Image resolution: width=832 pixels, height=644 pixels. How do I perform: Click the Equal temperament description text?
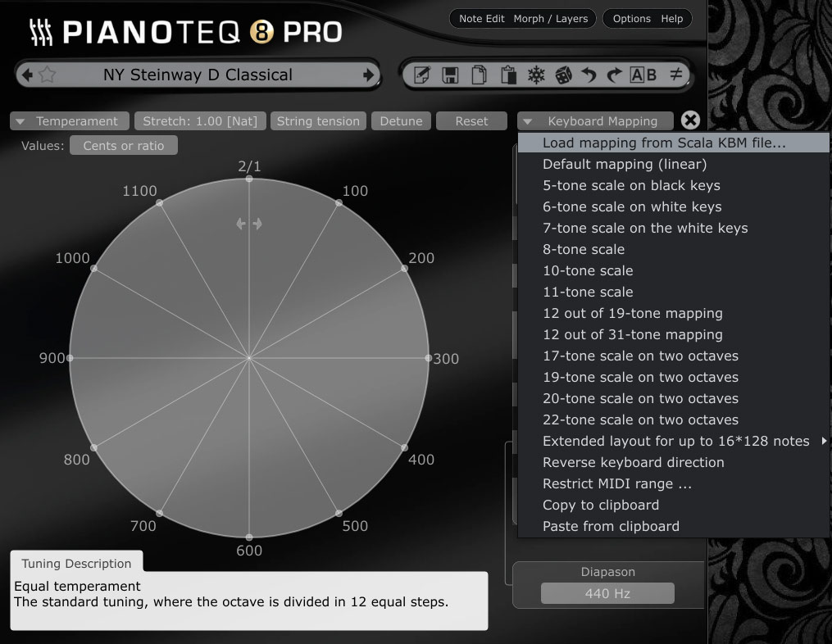pos(77,586)
